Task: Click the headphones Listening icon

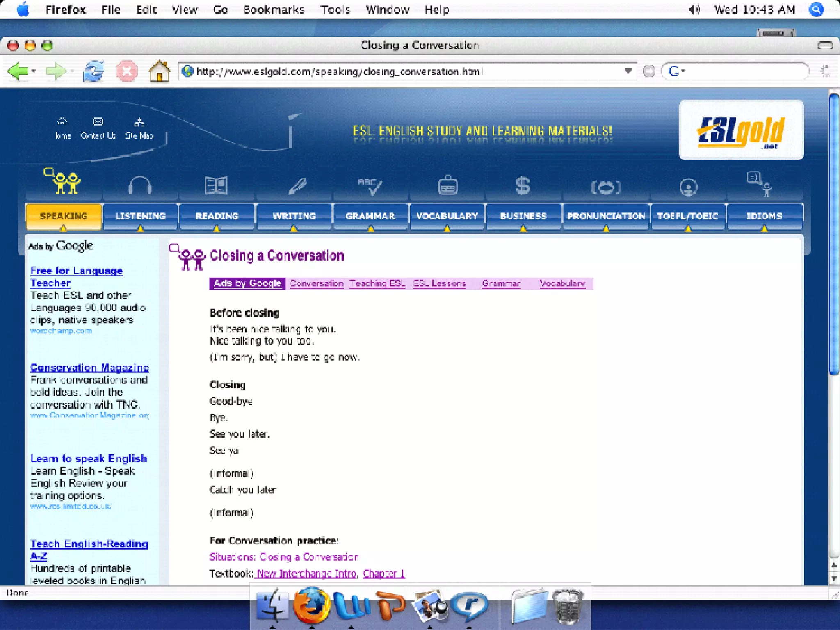Action: click(140, 185)
